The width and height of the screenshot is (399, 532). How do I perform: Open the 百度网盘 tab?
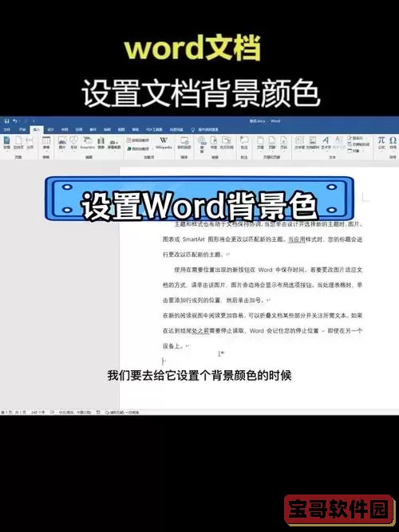pos(176,129)
